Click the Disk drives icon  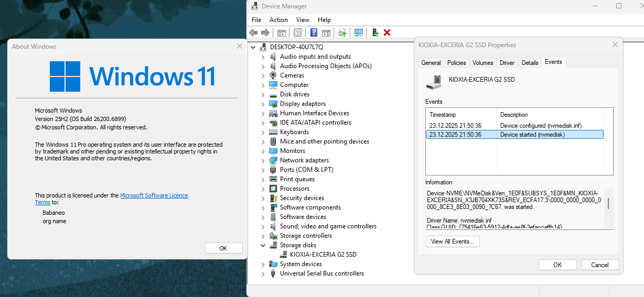pos(273,94)
